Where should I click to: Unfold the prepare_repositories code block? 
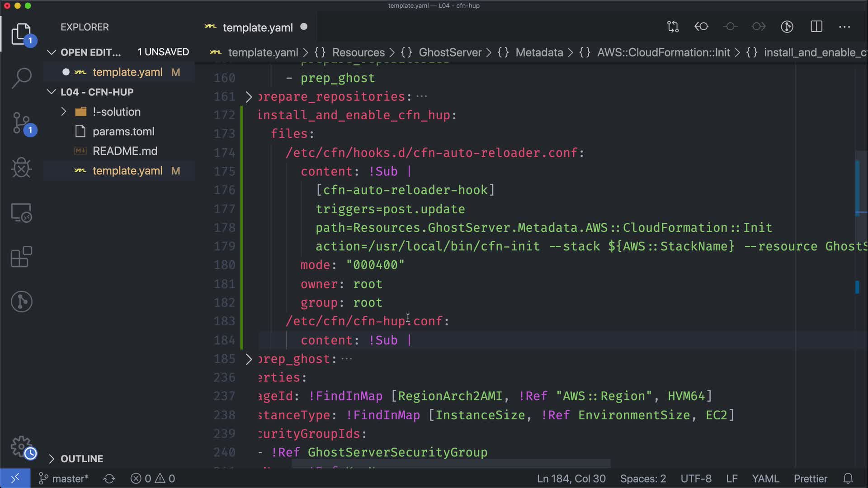(x=249, y=97)
